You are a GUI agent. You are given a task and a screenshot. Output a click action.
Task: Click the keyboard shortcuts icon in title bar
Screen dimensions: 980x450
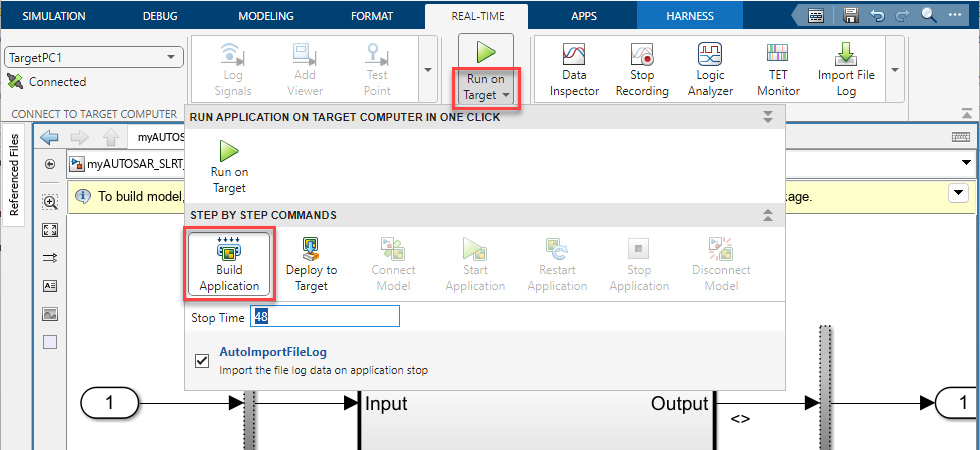(815, 16)
